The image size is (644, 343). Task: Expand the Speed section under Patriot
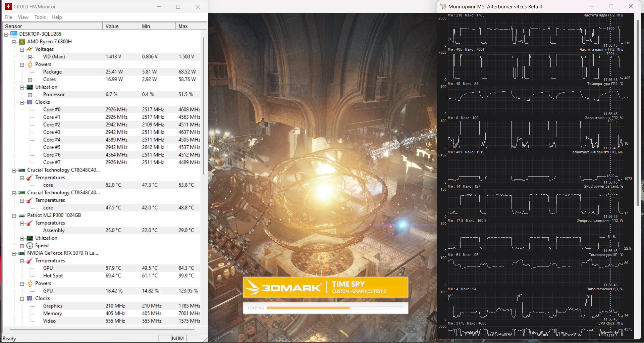pos(22,246)
